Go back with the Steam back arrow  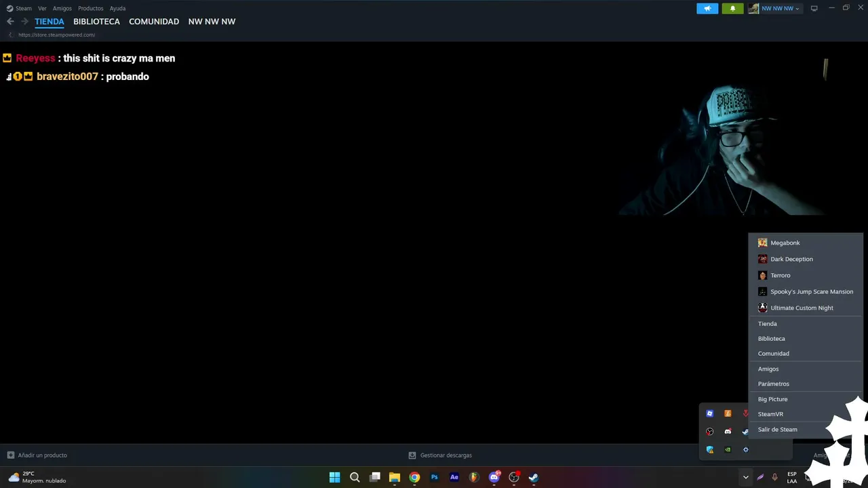click(10, 22)
